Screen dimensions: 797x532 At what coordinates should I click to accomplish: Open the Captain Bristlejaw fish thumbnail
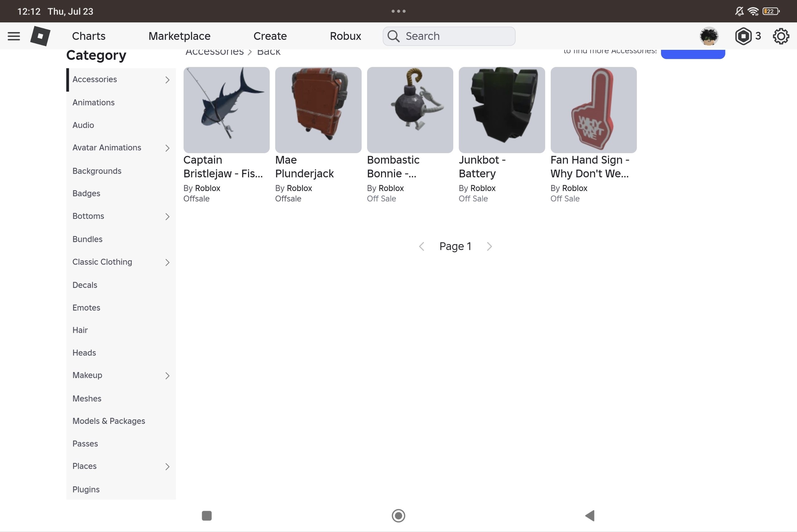(227, 110)
